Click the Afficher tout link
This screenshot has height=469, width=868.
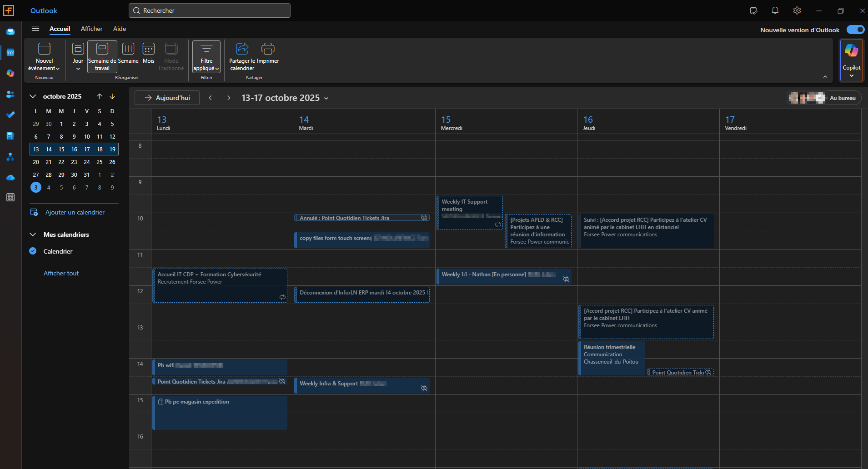coord(61,273)
